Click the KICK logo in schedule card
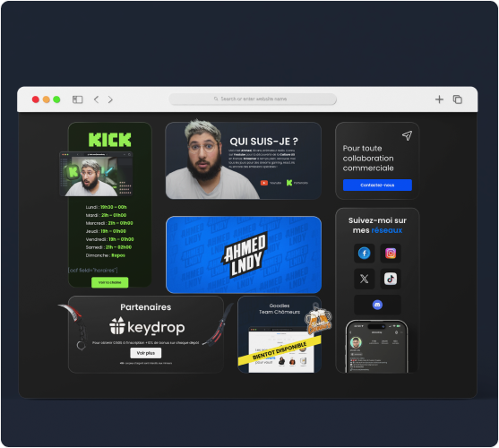The height and width of the screenshot is (448, 499). 110,140
